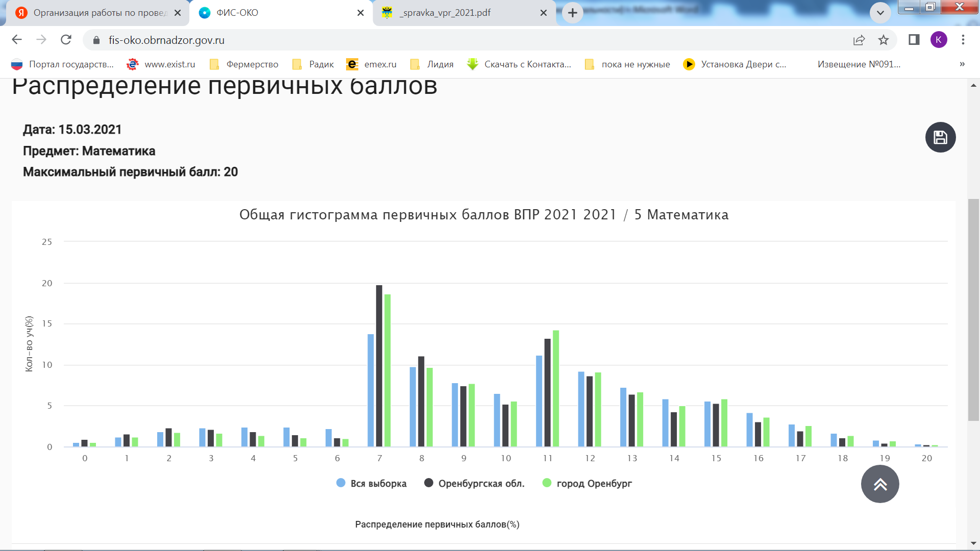Open the Фермерство bookmark folder
The width and height of the screenshot is (980, 551).
244,64
